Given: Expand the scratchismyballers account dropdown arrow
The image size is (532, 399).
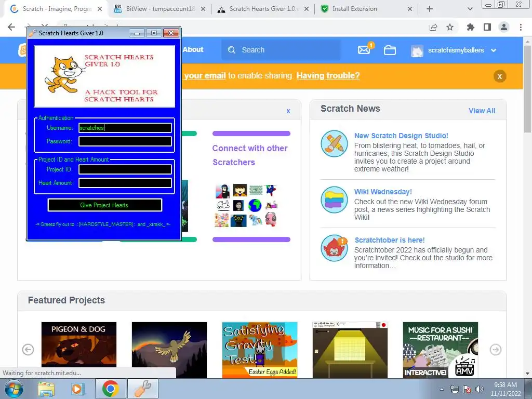Looking at the screenshot, I should coord(494,50).
